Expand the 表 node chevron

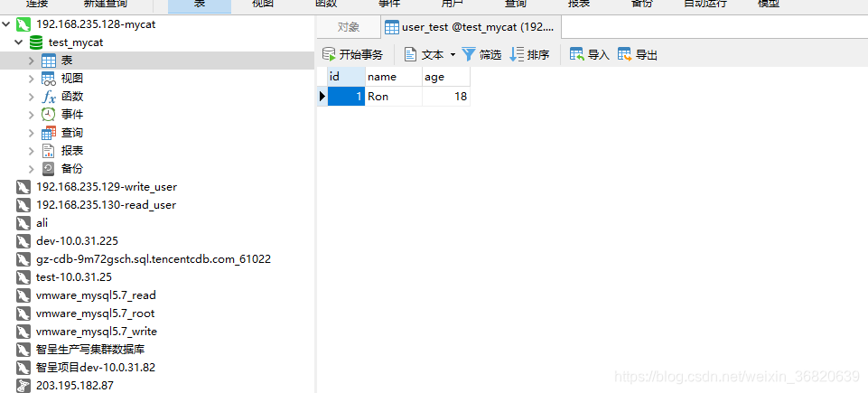32,61
